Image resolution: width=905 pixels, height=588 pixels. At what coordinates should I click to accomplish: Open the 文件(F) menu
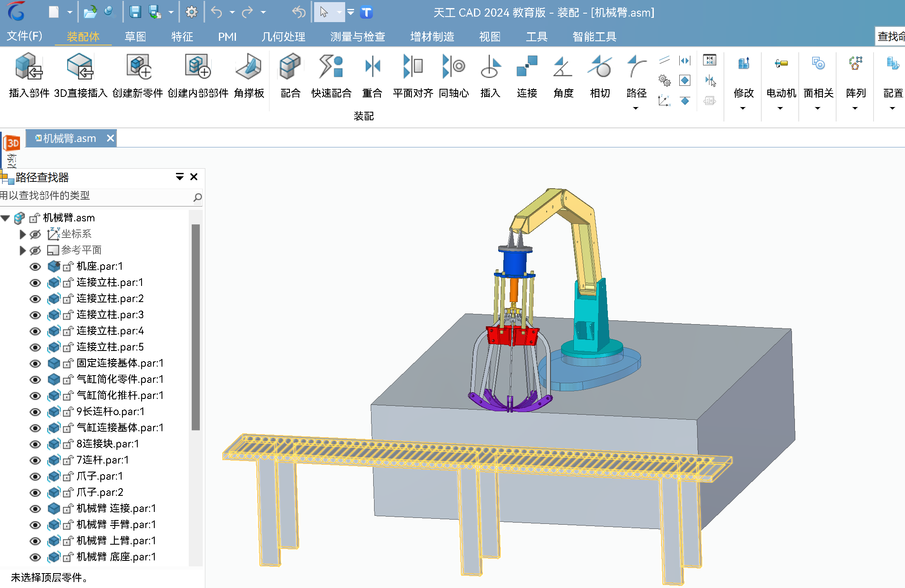click(25, 36)
